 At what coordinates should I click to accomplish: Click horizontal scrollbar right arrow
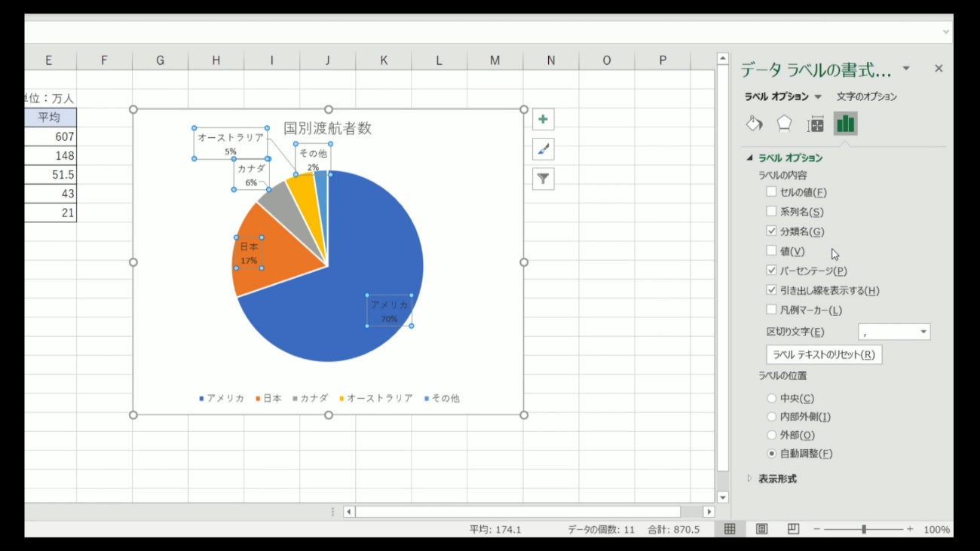[x=708, y=512]
